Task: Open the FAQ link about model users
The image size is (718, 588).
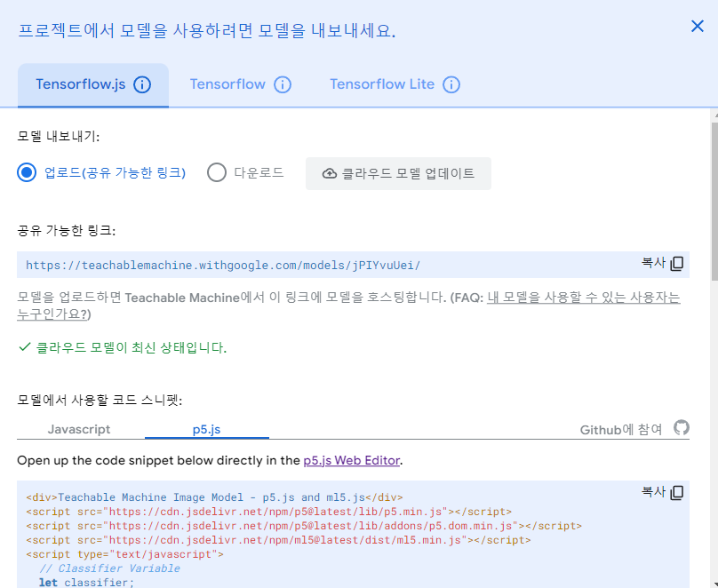Action: click(x=348, y=306)
